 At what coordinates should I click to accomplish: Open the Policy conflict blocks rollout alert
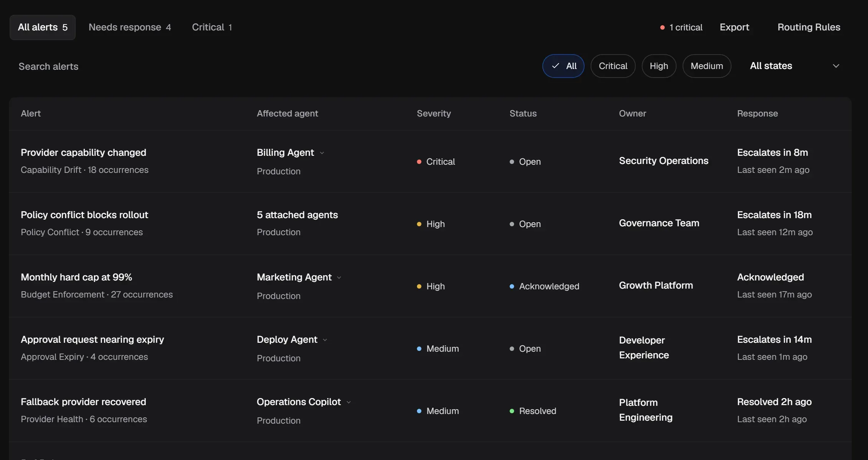pos(84,215)
